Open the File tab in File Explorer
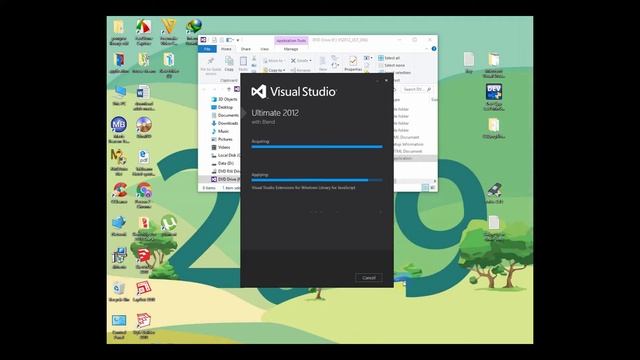Image resolution: width=640 pixels, height=360 pixels. coord(207,49)
